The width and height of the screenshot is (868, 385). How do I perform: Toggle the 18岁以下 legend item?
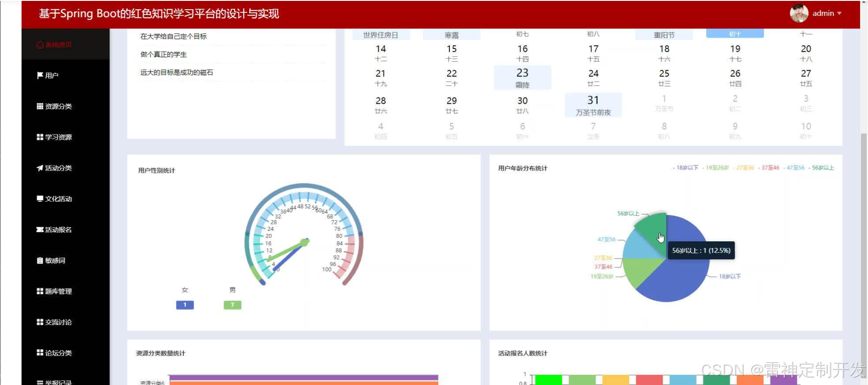pos(686,168)
